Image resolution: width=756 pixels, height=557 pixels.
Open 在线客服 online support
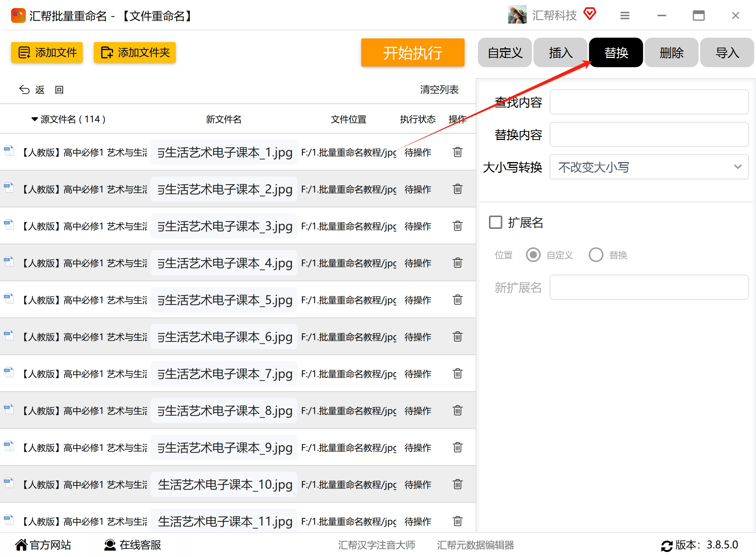click(x=133, y=545)
